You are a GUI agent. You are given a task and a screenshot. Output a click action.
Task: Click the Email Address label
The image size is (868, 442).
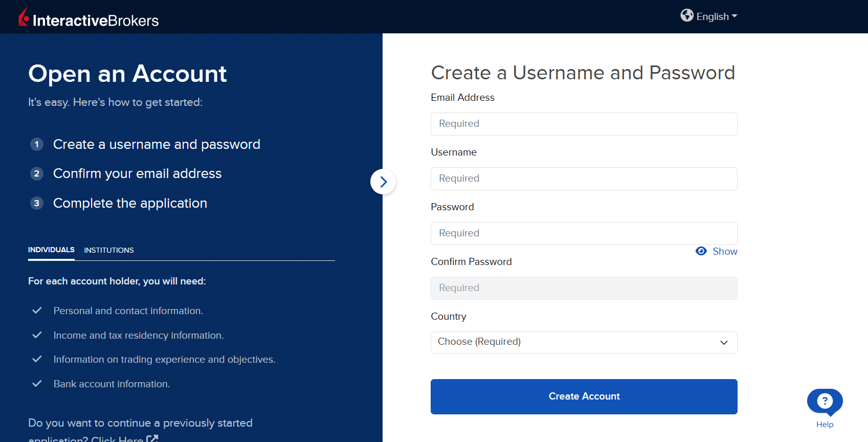[x=462, y=97]
